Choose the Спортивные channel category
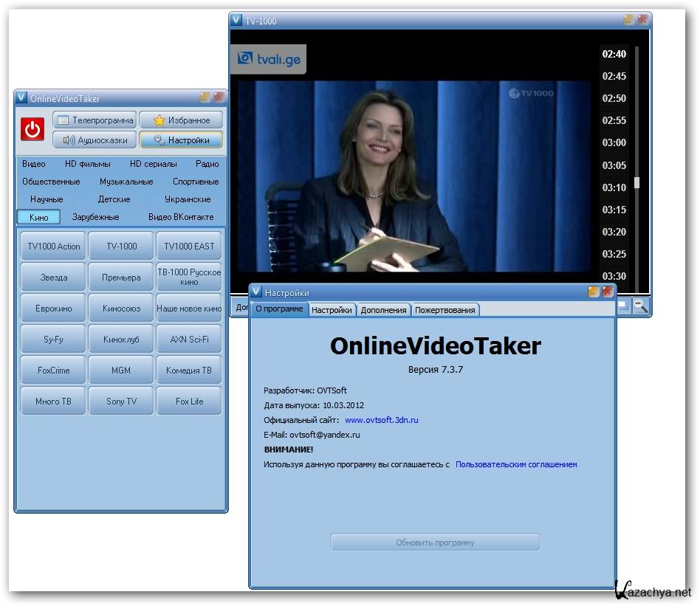700x606 pixels. pos(196,182)
